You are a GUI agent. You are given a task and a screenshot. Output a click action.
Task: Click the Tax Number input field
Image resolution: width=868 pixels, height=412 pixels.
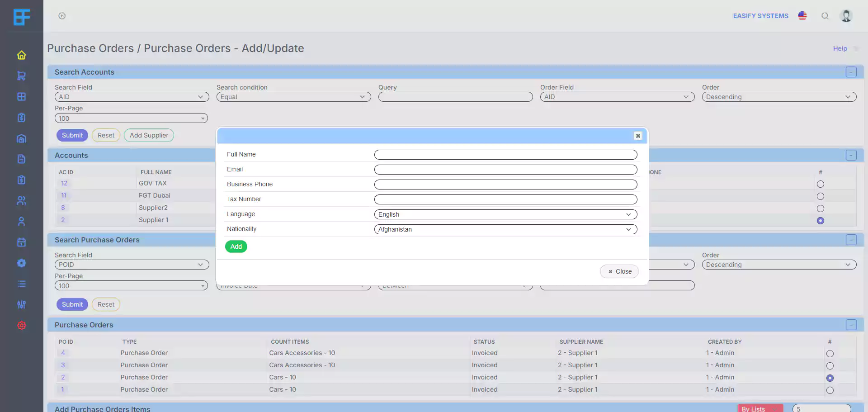(x=505, y=199)
